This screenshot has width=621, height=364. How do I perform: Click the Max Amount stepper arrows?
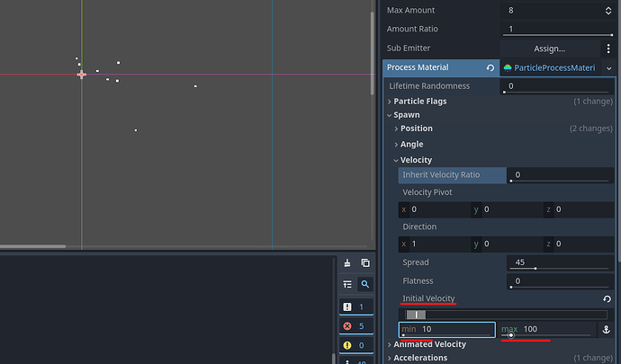607,10
